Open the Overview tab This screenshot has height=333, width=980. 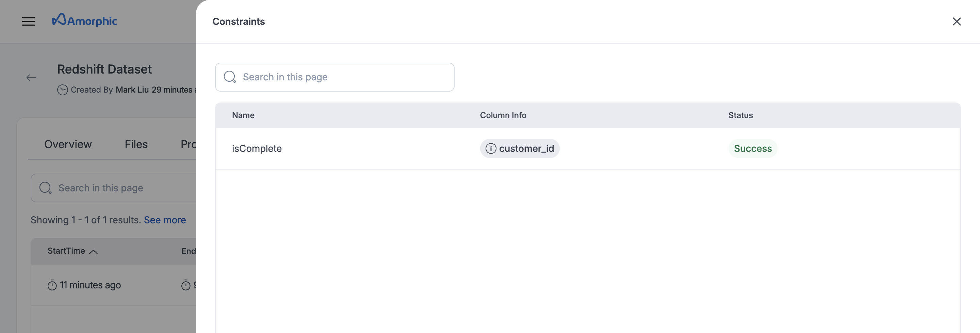[68, 144]
